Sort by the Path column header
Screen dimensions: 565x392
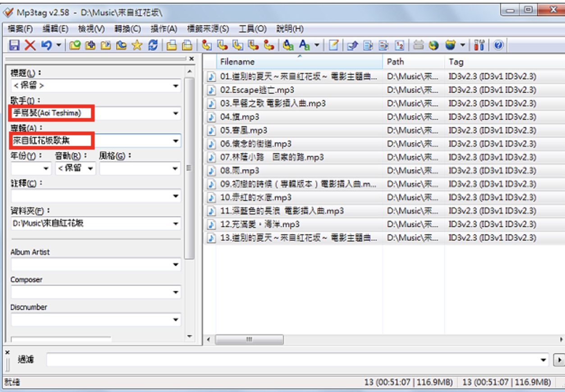[414, 62]
